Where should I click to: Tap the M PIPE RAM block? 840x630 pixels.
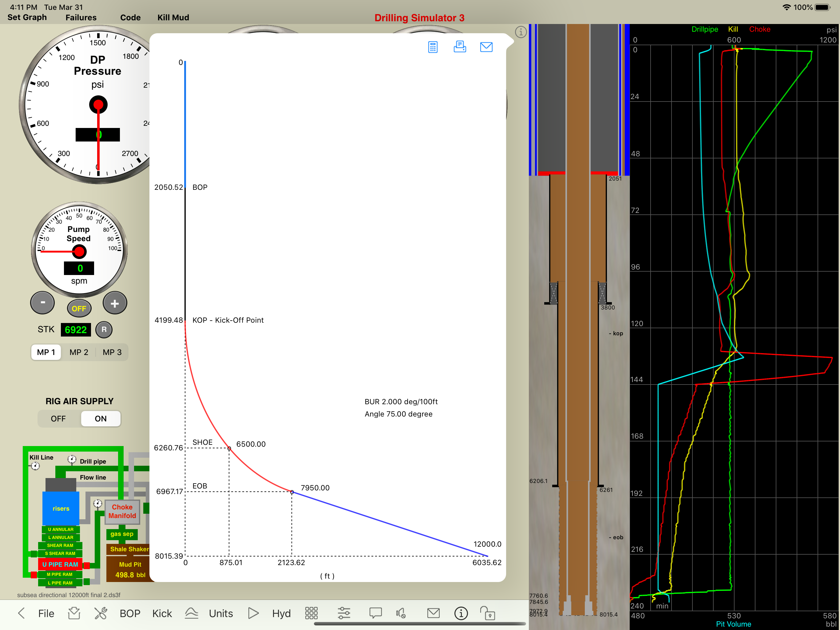click(x=60, y=574)
